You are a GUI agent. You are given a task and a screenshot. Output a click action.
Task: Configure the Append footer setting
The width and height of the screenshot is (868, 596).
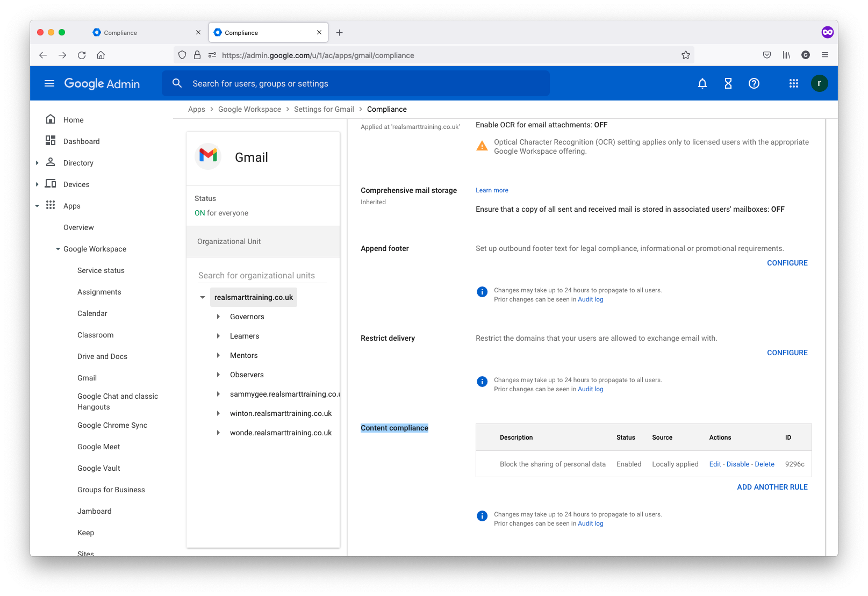787,263
